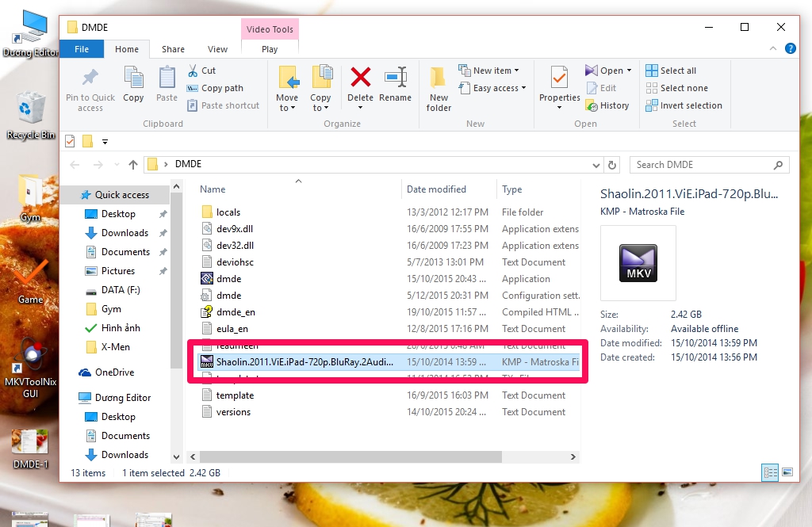Open the Gym folder on desktop
Image resolution: width=812 pixels, height=527 pixels.
pos(30,199)
